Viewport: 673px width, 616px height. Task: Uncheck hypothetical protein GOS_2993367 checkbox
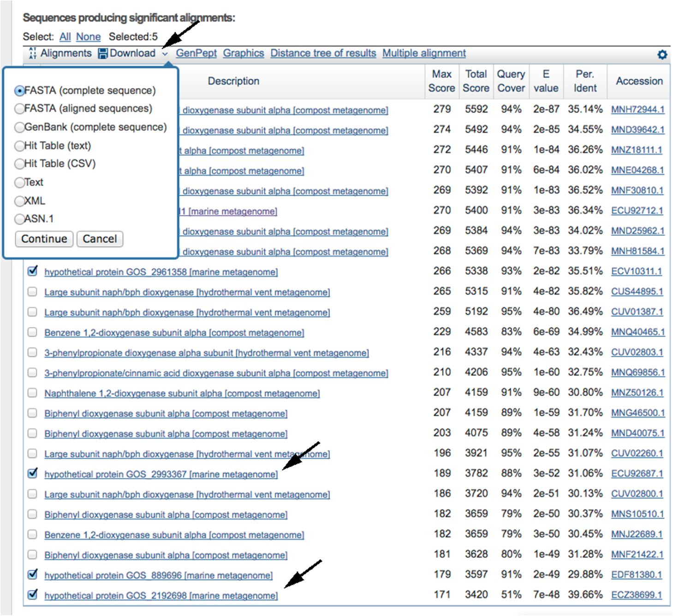coord(32,473)
